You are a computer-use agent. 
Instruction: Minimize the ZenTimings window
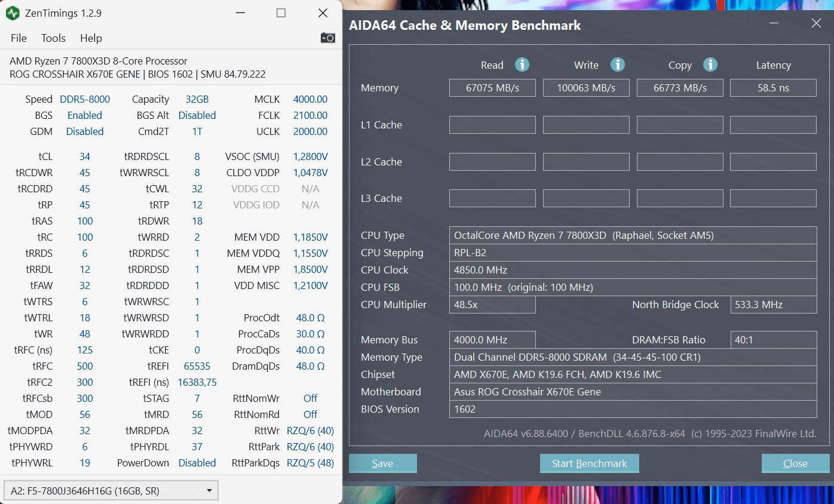click(x=240, y=13)
